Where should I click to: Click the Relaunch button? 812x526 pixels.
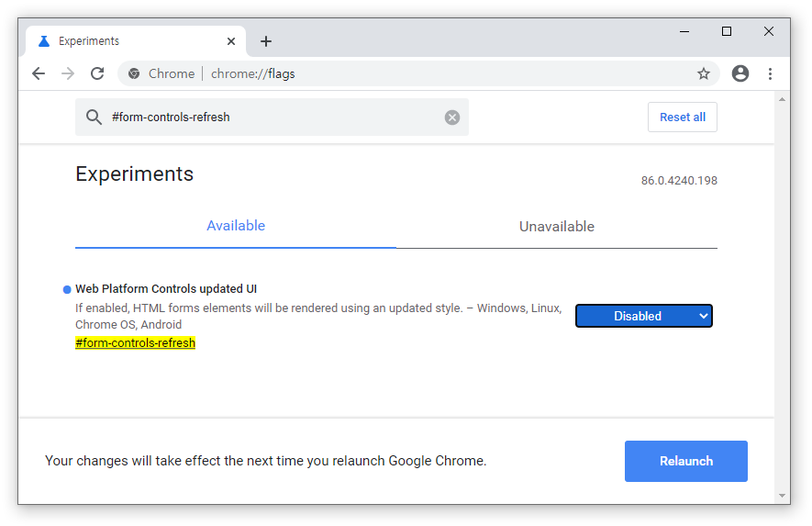tap(685, 461)
